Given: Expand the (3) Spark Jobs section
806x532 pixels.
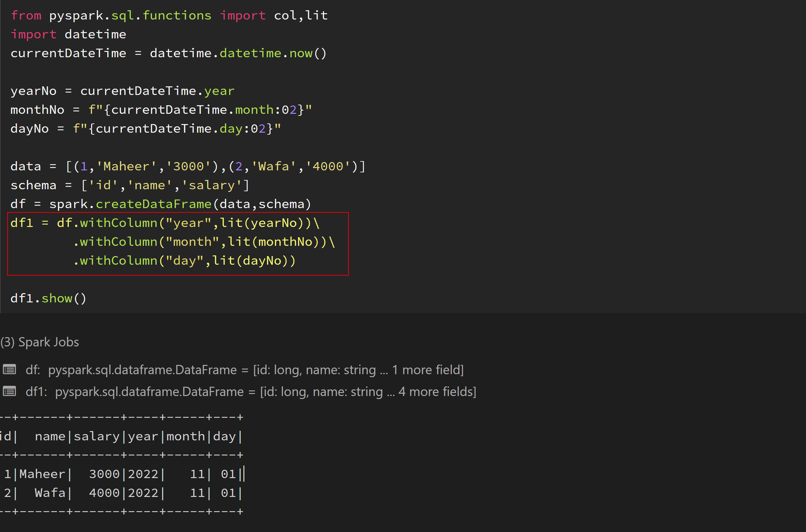Looking at the screenshot, I should point(40,342).
